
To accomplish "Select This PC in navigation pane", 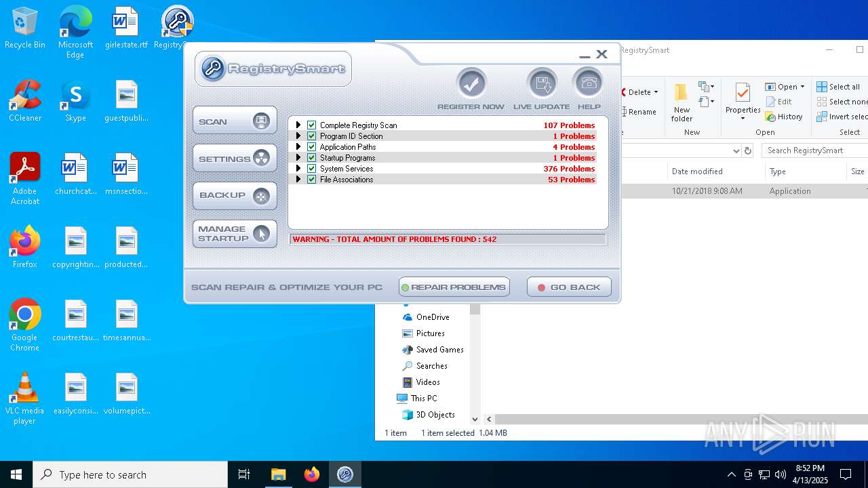I will [x=417, y=399].
